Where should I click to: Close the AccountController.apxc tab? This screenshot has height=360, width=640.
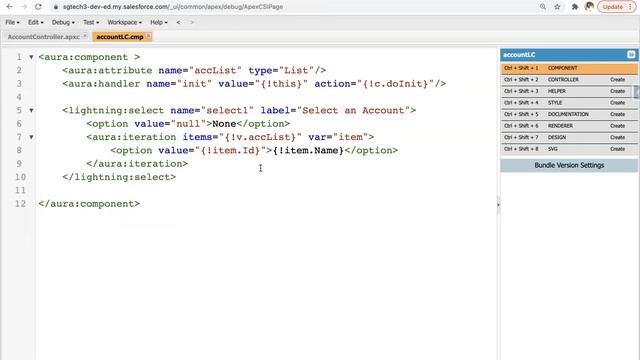click(85, 36)
